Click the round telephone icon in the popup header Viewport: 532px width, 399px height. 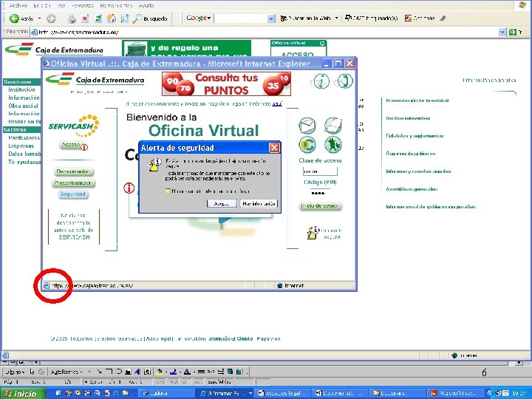[344, 81]
